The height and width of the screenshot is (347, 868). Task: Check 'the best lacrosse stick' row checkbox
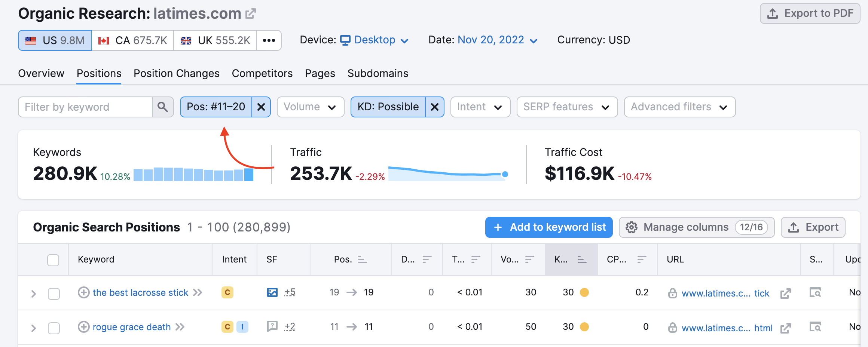(54, 294)
